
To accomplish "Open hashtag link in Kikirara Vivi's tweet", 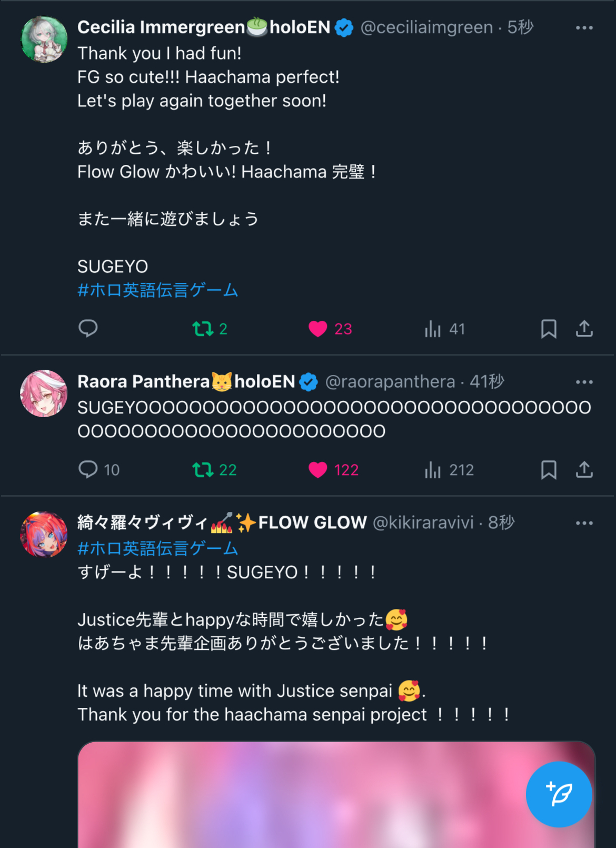I will pyautogui.click(x=158, y=548).
